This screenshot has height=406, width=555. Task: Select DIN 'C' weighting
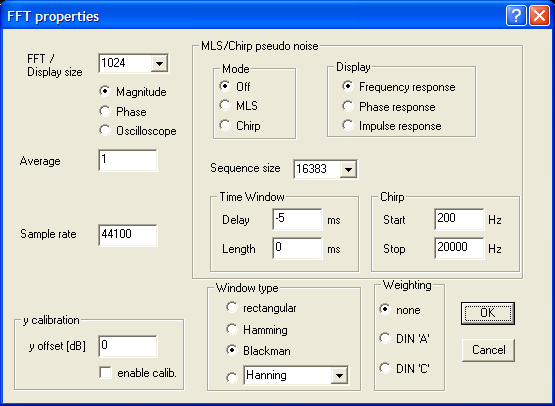[x=385, y=368]
